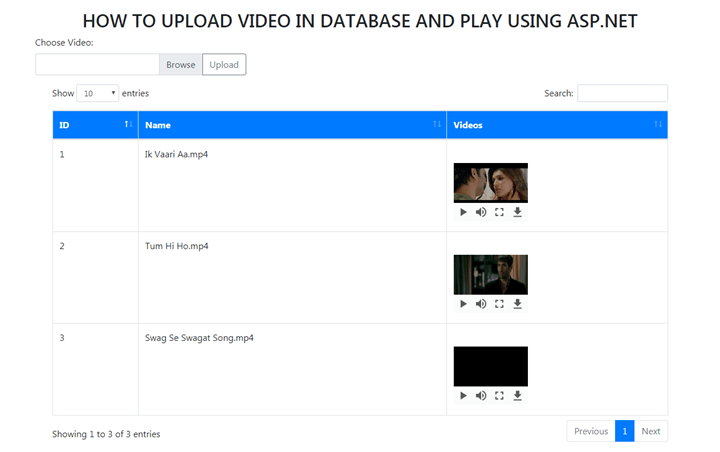Focus the Search input field

(x=622, y=93)
